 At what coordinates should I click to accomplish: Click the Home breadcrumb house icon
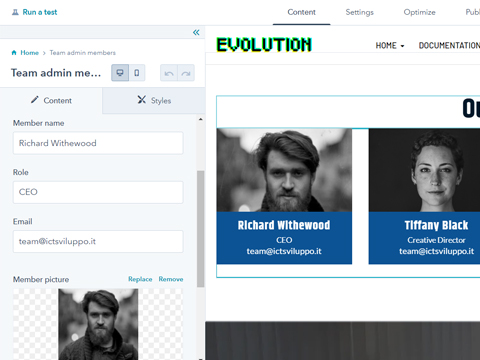[x=14, y=53]
